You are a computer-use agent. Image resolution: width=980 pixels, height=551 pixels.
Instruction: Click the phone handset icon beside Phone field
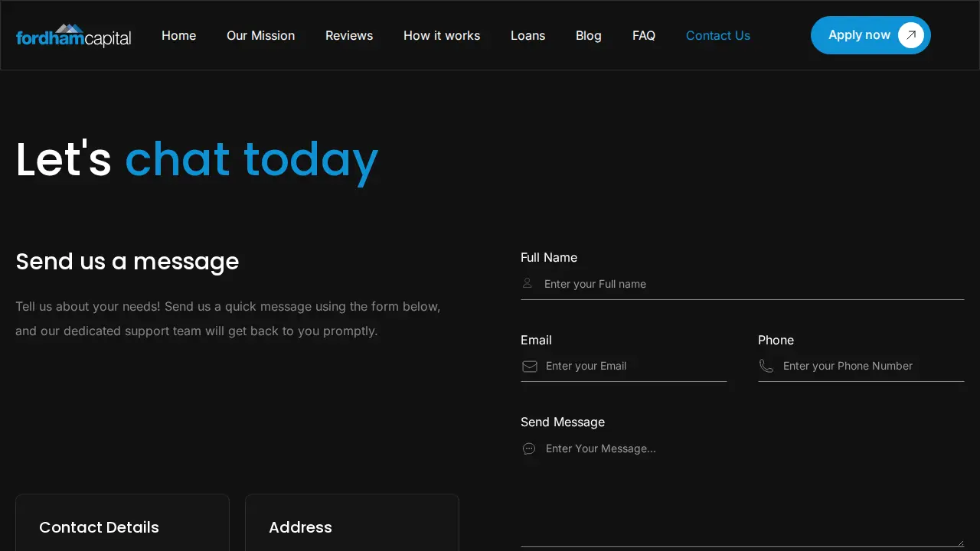[x=766, y=367]
